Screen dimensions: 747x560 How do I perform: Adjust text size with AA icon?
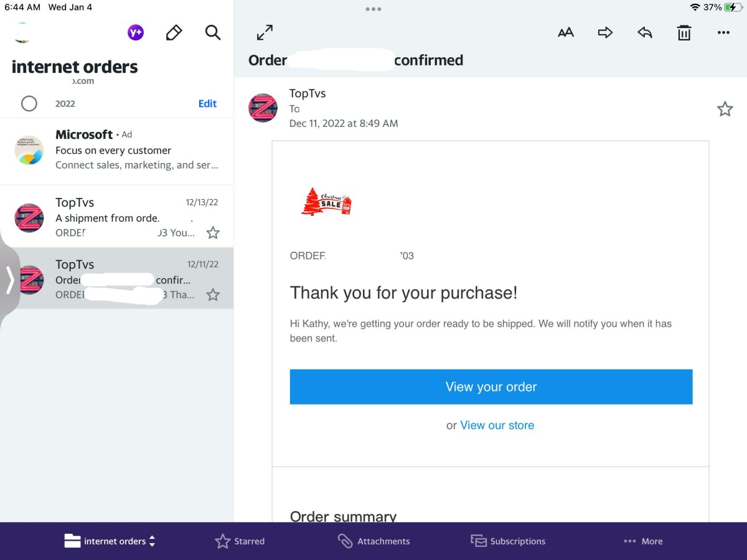[x=565, y=33]
